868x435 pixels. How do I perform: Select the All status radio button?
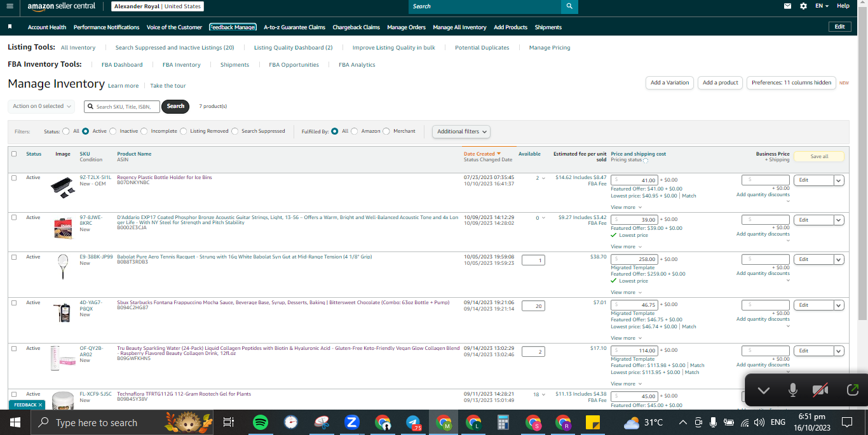(66, 131)
